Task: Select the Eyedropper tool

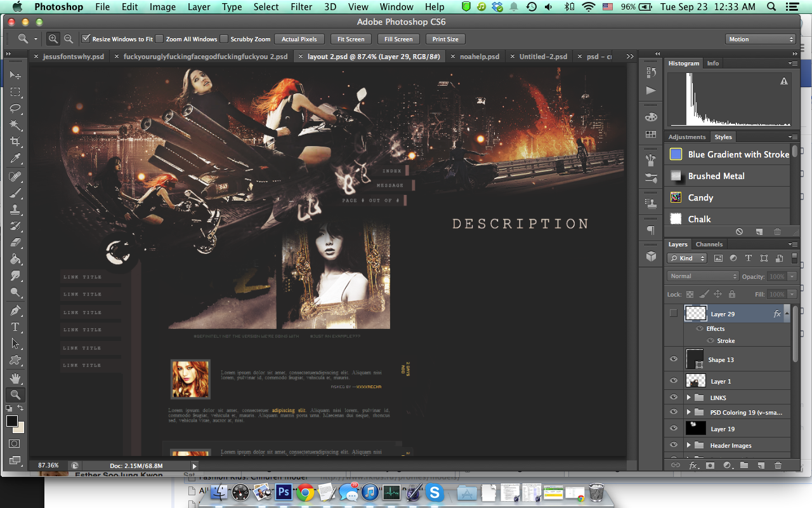Action: (15, 158)
